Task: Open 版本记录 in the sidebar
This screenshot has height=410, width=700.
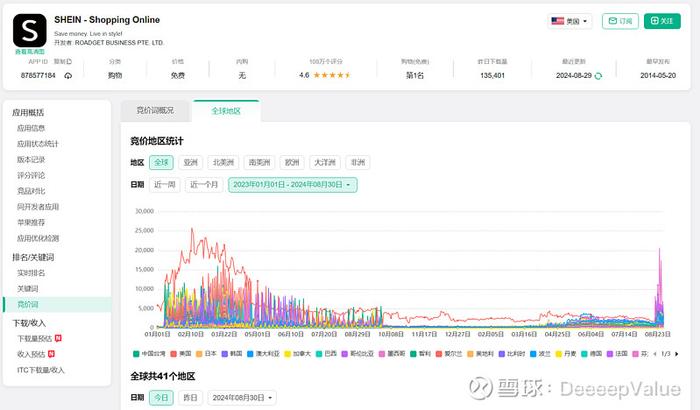Action: pos(31,159)
